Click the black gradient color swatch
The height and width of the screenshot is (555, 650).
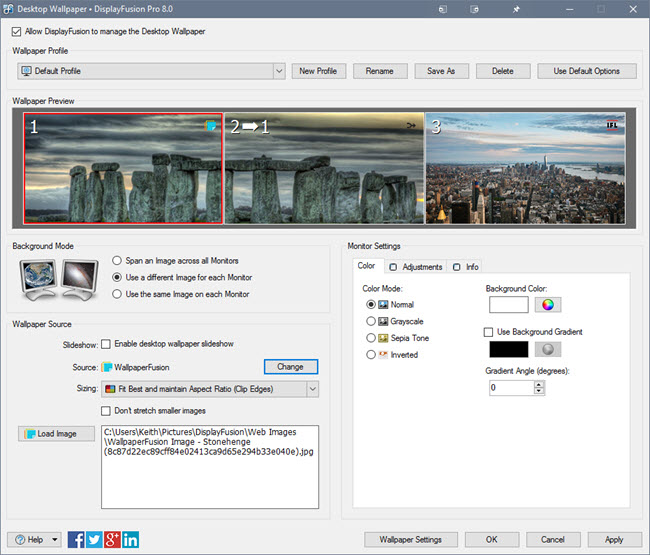click(x=509, y=349)
